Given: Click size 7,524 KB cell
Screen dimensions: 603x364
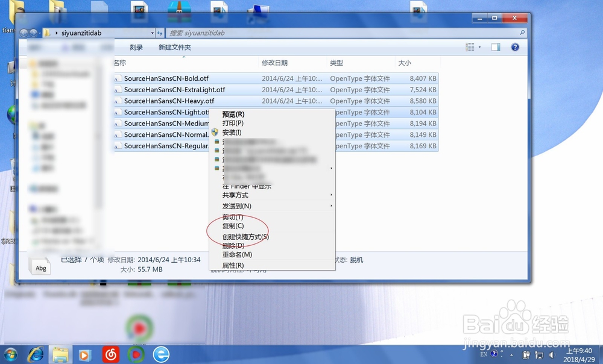Looking at the screenshot, I should [x=423, y=90].
